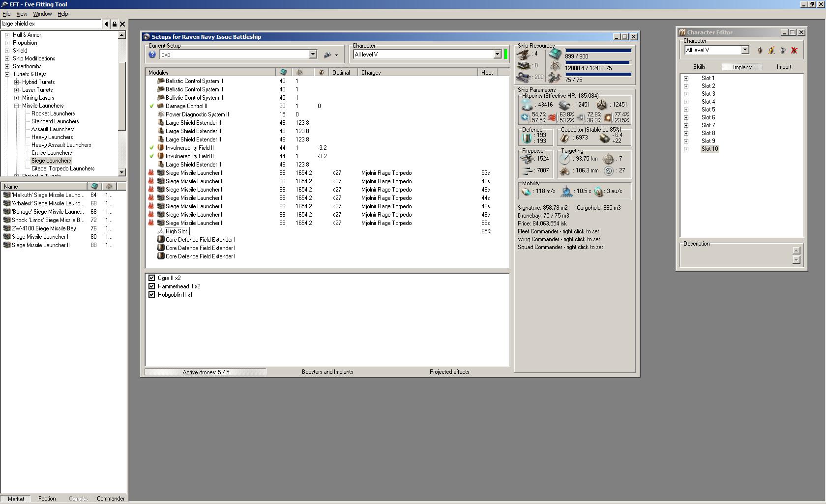The height and width of the screenshot is (504, 826).
Task: Switch to the Commander tab
Action: (x=111, y=499)
